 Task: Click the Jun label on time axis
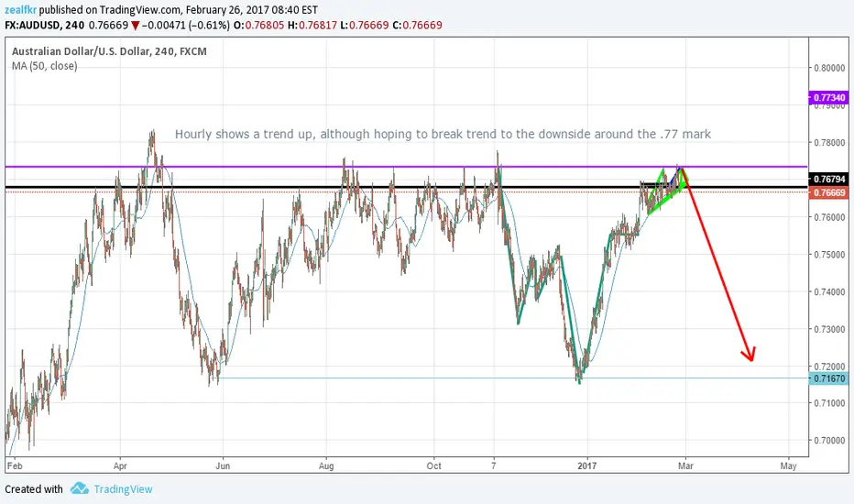pyautogui.click(x=223, y=466)
